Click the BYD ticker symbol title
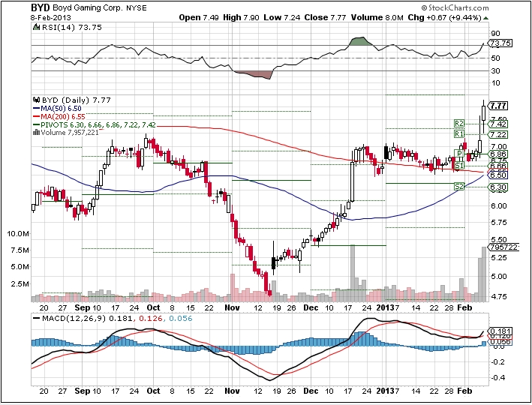This screenshot has width=532, height=405. tap(41, 7)
